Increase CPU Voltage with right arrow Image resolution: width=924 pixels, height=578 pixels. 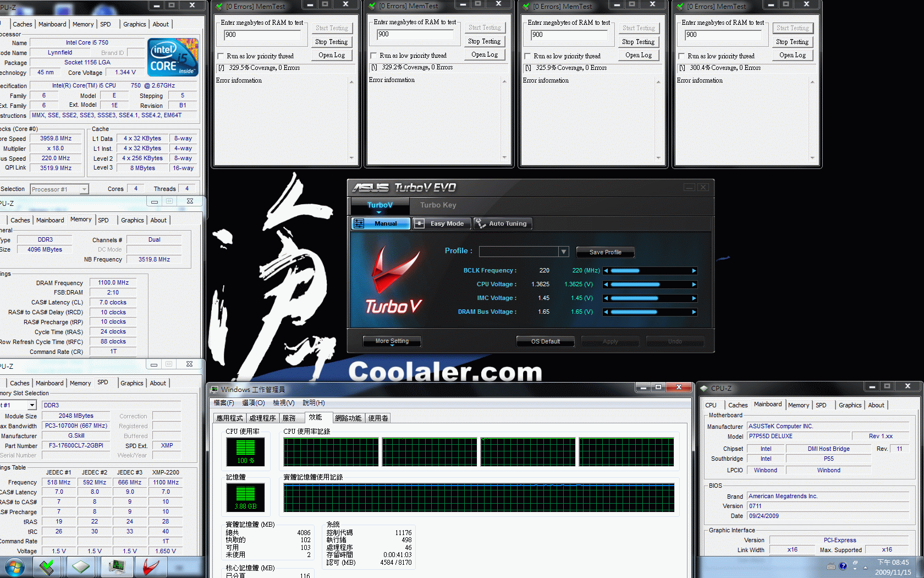point(694,285)
